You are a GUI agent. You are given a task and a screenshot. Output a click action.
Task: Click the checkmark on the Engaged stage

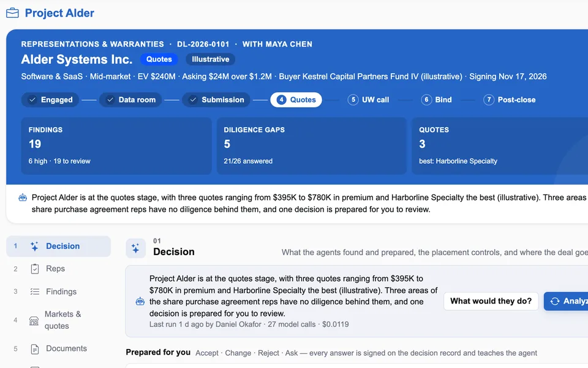tap(32, 100)
